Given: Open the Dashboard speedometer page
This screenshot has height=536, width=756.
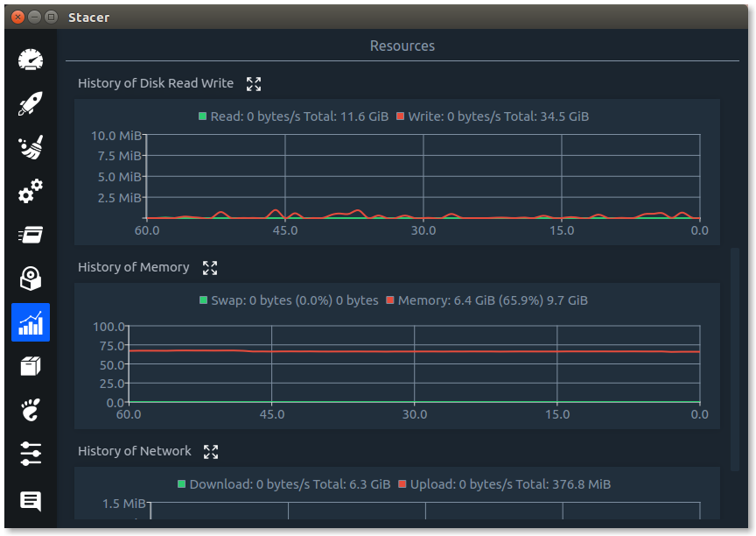Looking at the screenshot, I should (31, 60).
